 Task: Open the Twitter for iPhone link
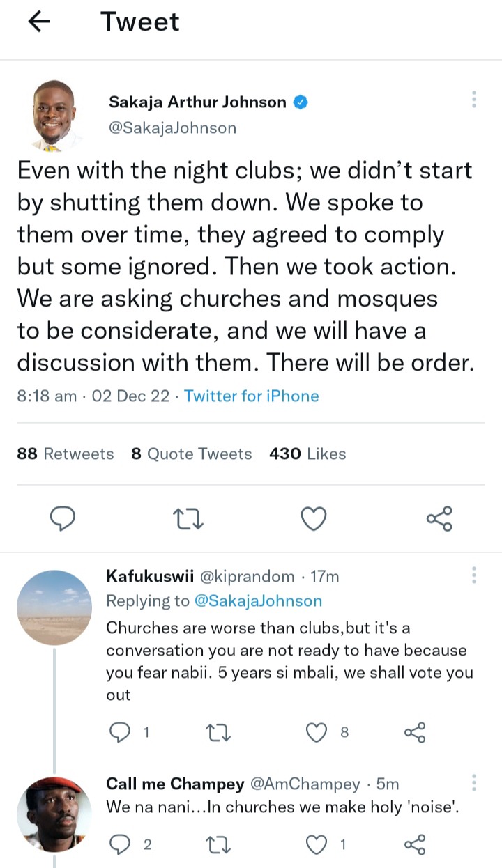coord(252,396)
